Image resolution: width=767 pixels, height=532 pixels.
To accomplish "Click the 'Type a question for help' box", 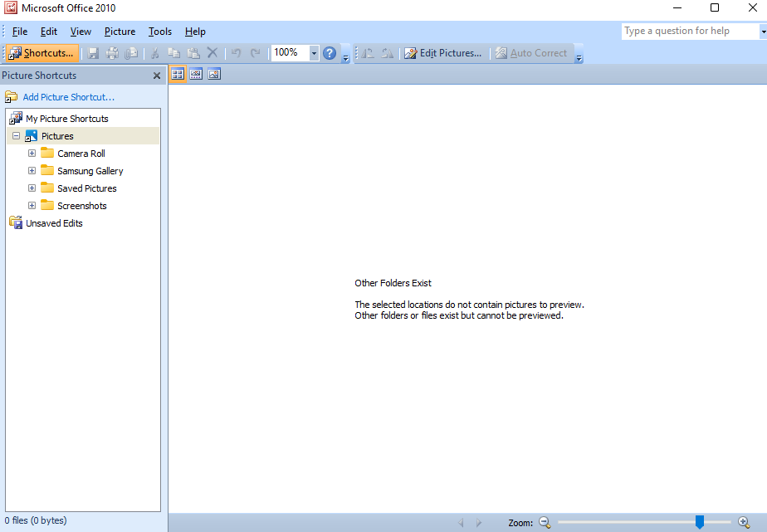I will pos(689,31).
